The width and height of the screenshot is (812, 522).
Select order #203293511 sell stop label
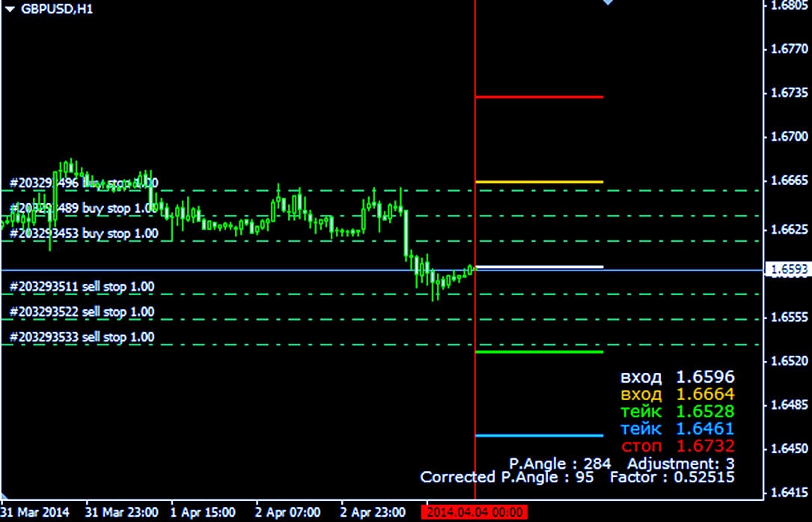click(x=82, y=286)
